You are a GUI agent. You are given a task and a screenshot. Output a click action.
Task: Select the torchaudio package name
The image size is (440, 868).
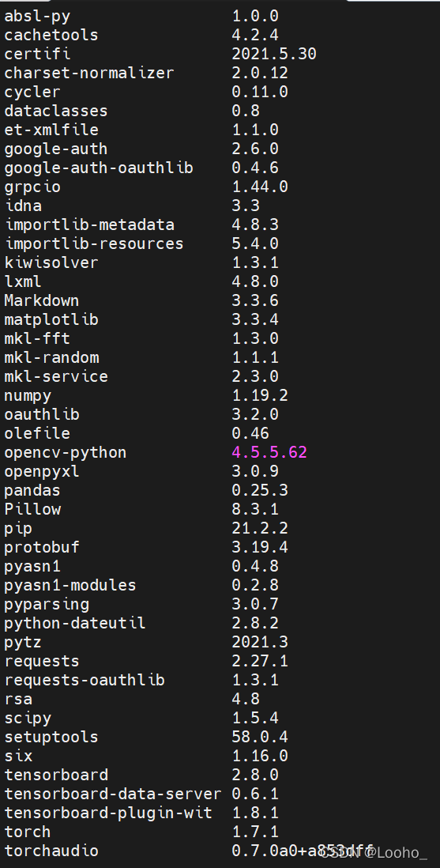[51, 851]
